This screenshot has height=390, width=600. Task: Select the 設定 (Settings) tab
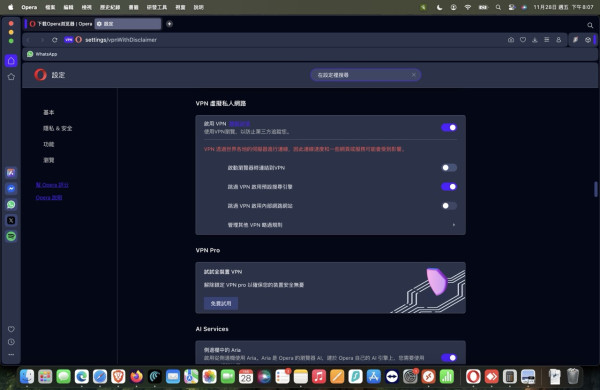point(128,24)
